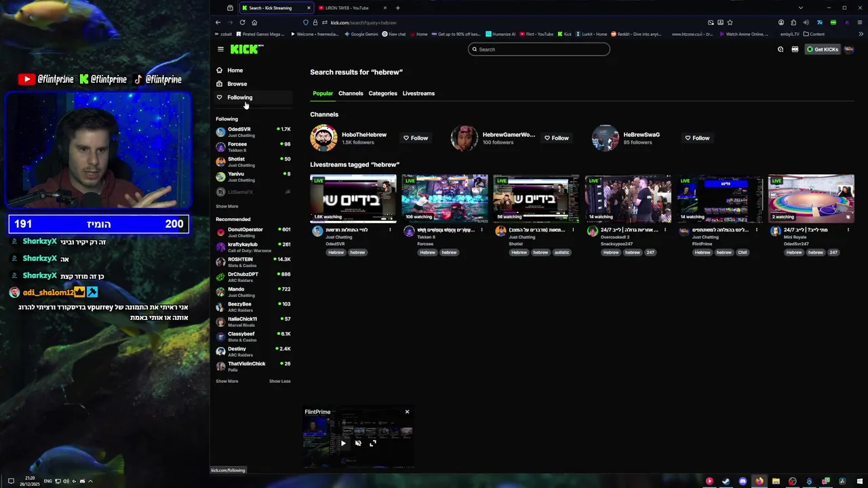The image size is (868, 488).
Task: Play the FlintPrime mini player
Action: (343, 443)
